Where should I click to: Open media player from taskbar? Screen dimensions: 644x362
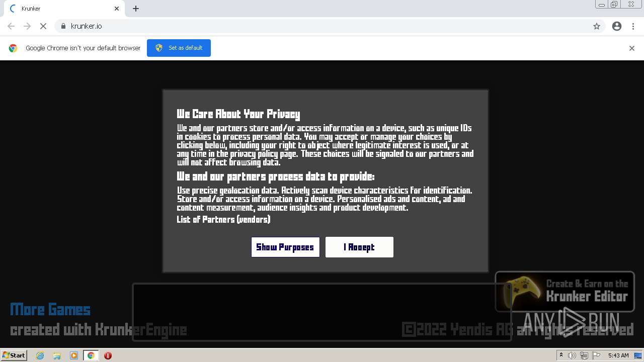coord(74,355)
